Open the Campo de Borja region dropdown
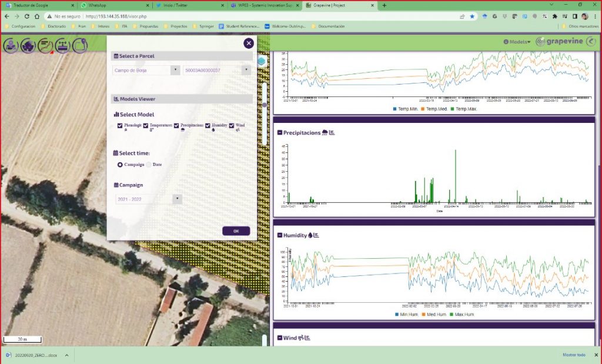Viewport: 602px width, 364px height. (146, 70)
